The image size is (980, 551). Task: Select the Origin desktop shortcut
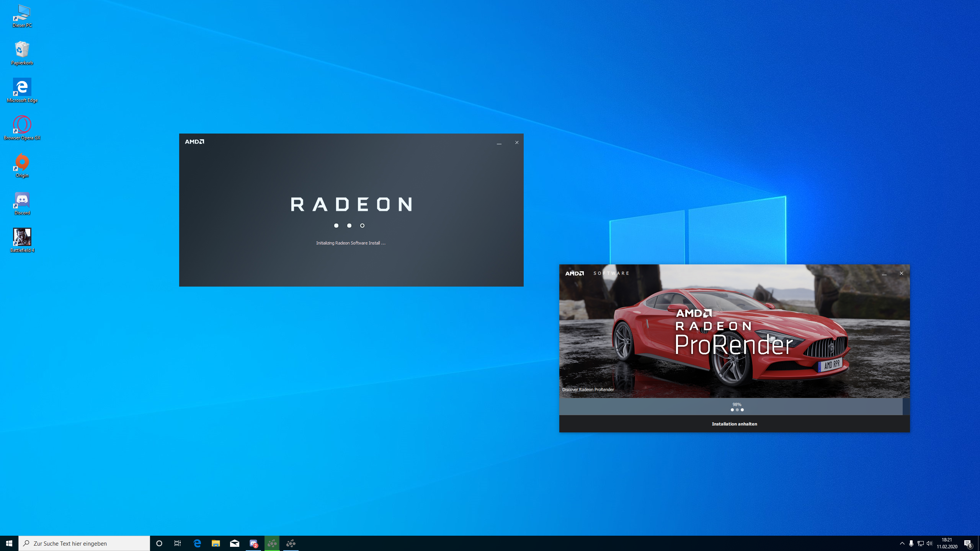click(22, 166)
